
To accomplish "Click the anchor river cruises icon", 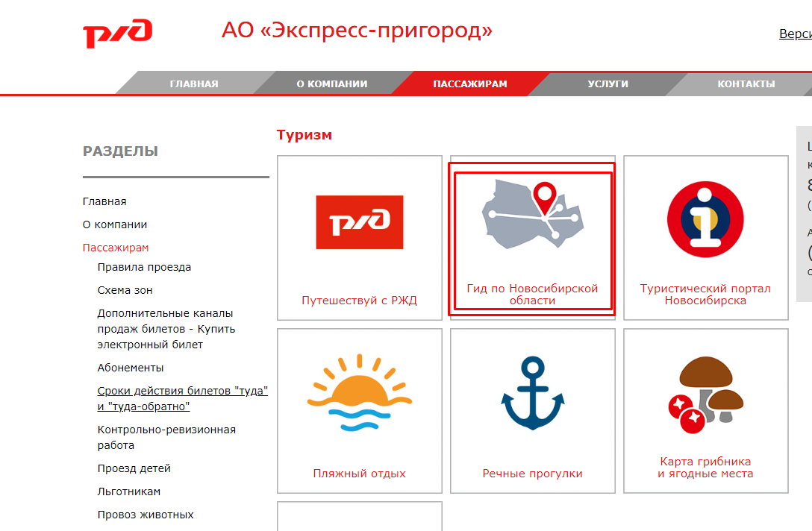I will tap(533, 393).
